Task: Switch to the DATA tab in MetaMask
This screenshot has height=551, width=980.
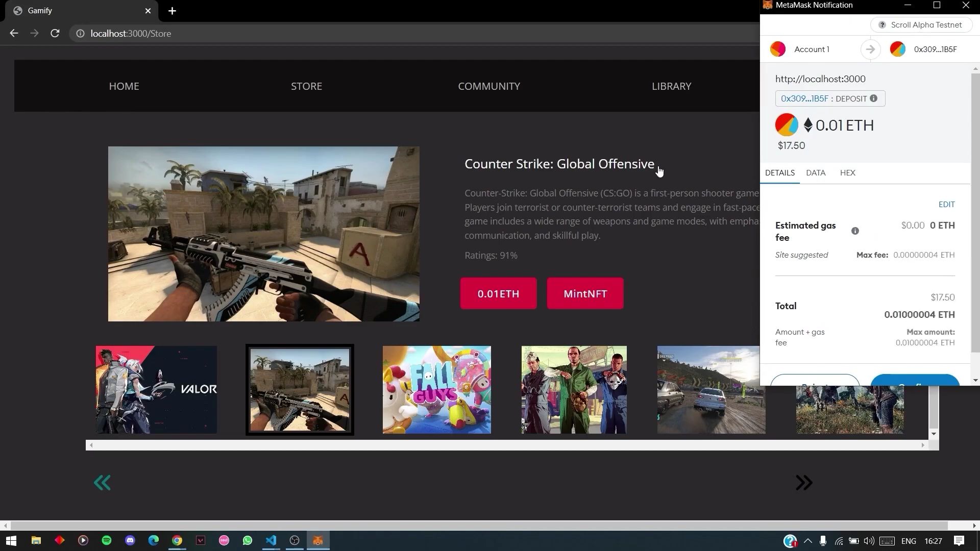Action: tap(816, 173)
